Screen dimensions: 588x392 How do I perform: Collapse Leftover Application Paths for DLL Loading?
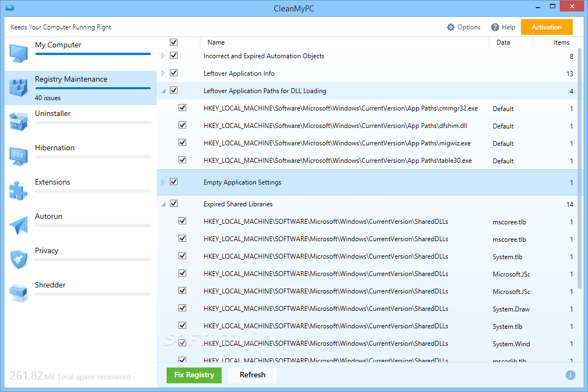tap(163, 91)
